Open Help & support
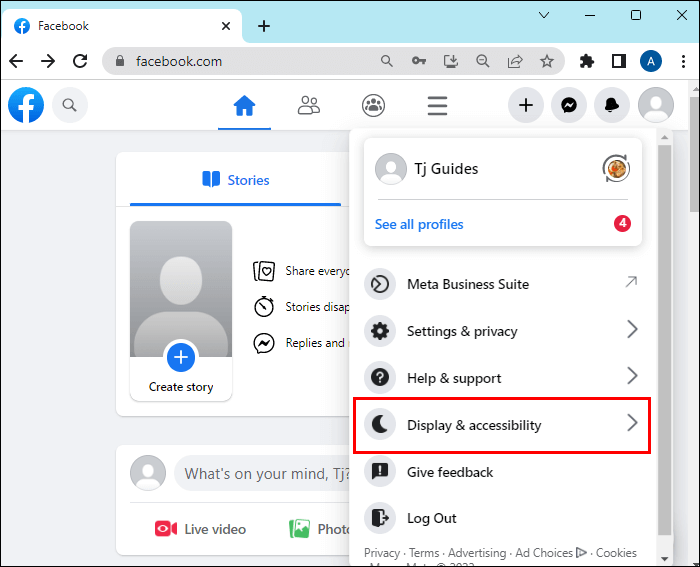700x567 pixels. coord(502,378)
